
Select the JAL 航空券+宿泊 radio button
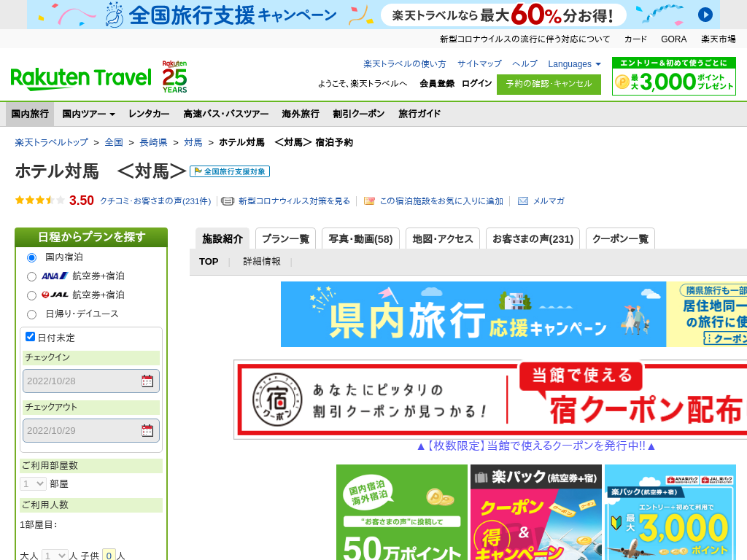pos(31,296)
